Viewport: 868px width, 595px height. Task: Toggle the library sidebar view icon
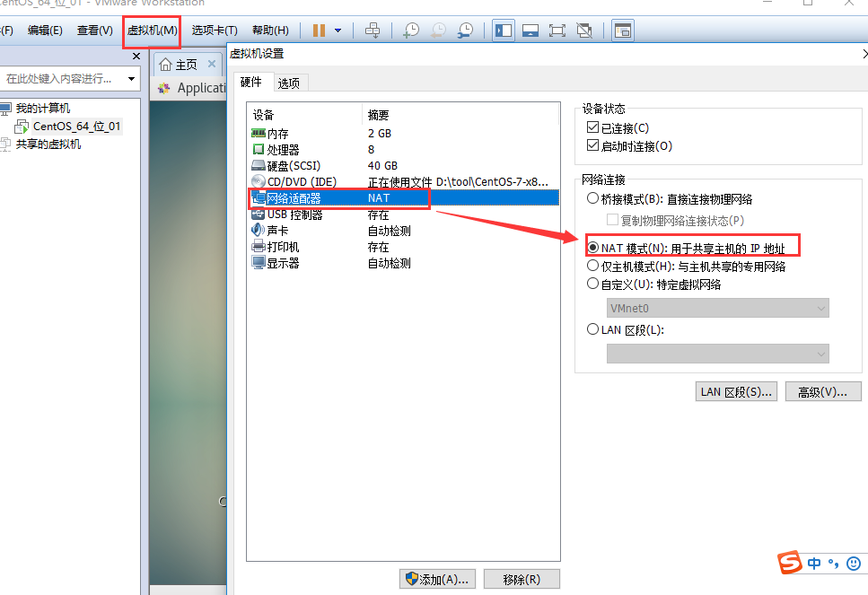point(504,31)
